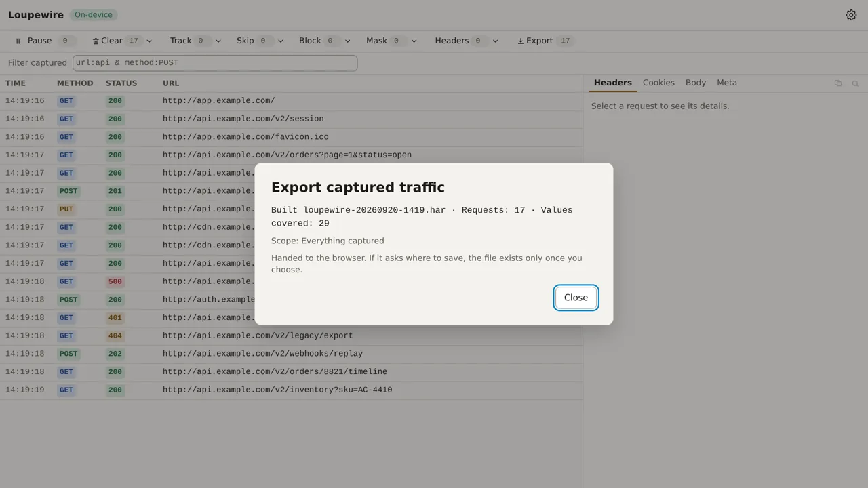Open the Mask rules dropdown
Image resolution: width=868 pixels, height=488 pixels.
[414, 41]
